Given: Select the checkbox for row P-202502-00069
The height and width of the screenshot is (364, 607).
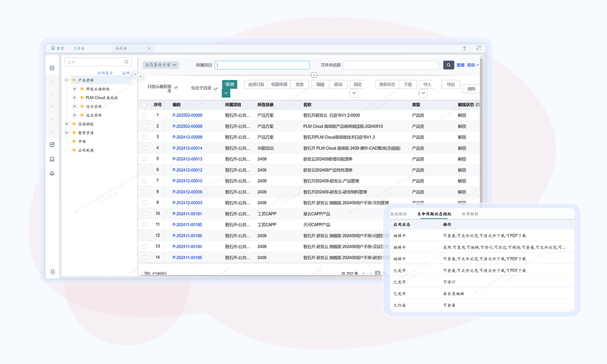Looking at the screenshot, I should (x=145, y=115).
